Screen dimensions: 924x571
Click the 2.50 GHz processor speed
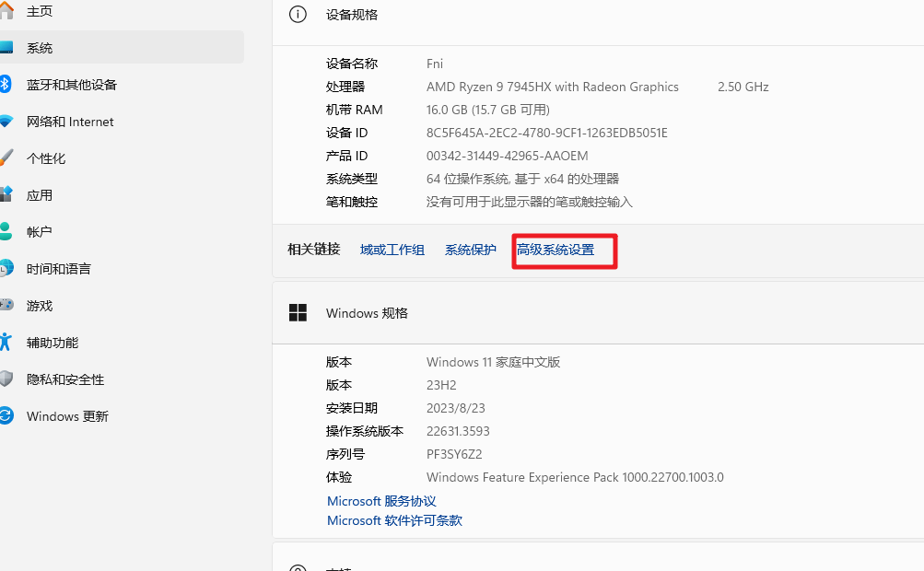point(743,87)
